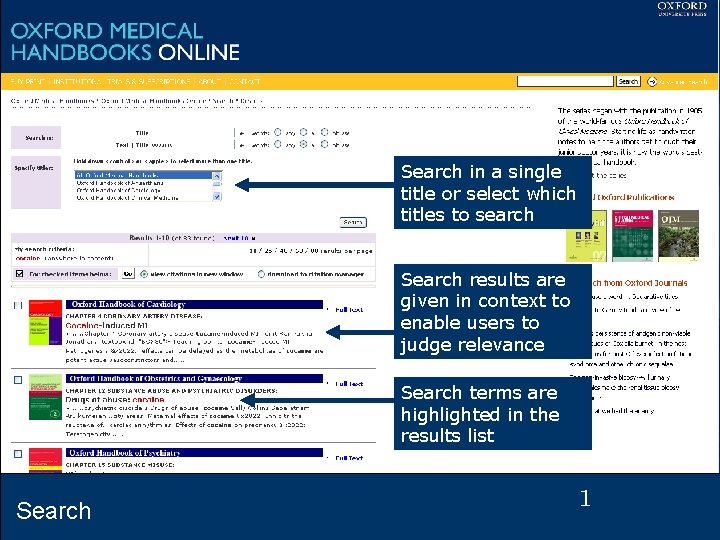720x540 pixels.
Task: Click the Search button under the title list
Action: pos(353,222)
